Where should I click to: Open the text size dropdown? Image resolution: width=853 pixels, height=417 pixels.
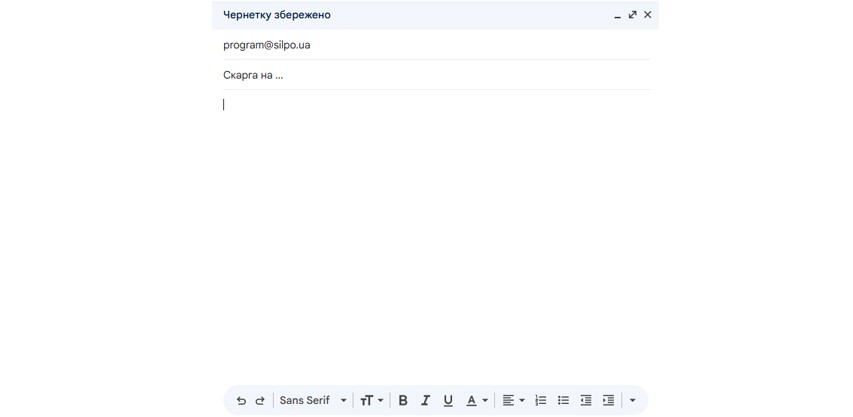(372, 401)
